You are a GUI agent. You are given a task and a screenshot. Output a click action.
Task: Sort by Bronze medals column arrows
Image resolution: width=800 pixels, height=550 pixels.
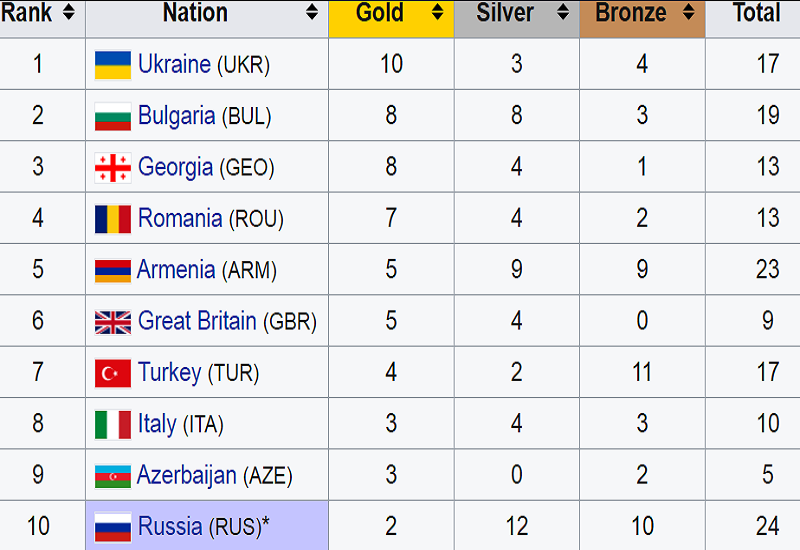[688, 13]
